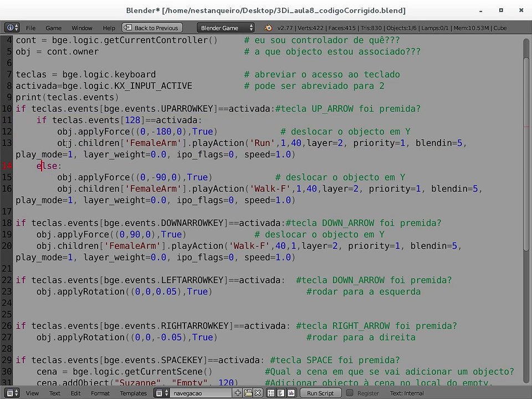Open a text file with the folder icon
The image size is (532, 399).
pyautogui.click(x=248, y=393)
